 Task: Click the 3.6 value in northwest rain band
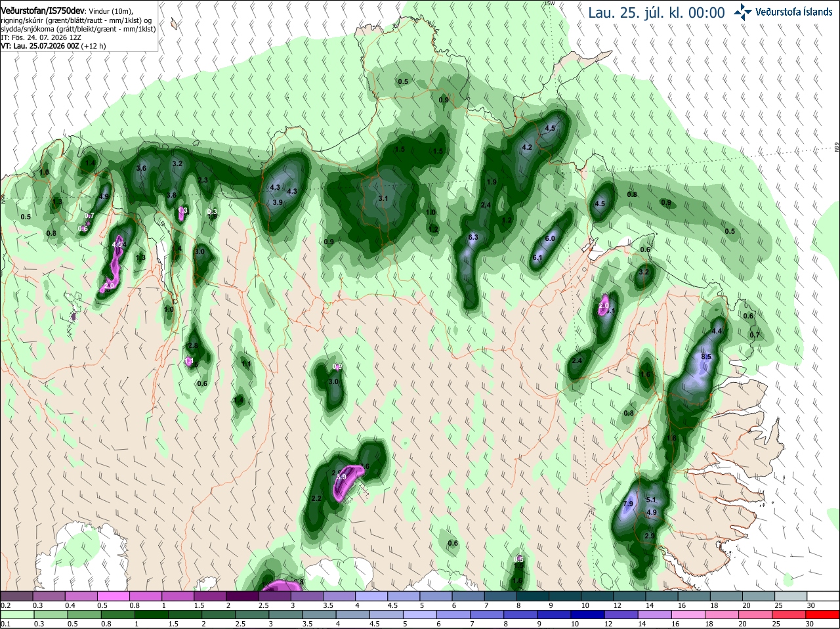point(141,168)
